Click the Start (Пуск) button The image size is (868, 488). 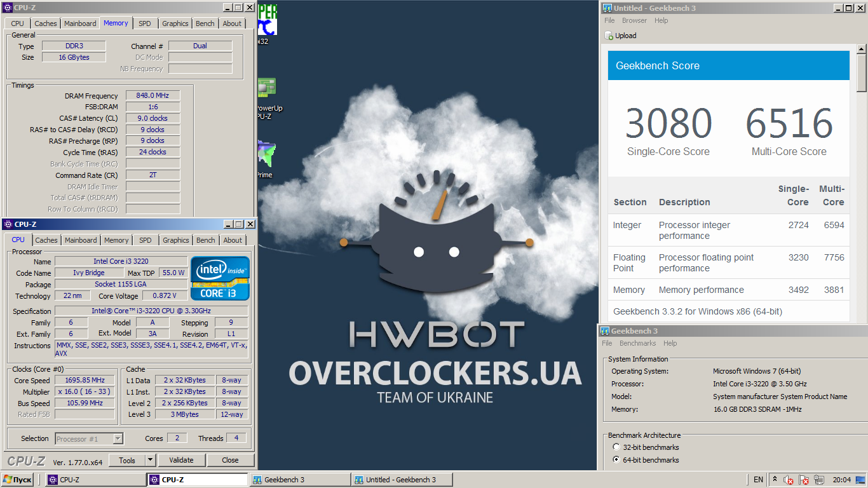[x=18, y=480]
